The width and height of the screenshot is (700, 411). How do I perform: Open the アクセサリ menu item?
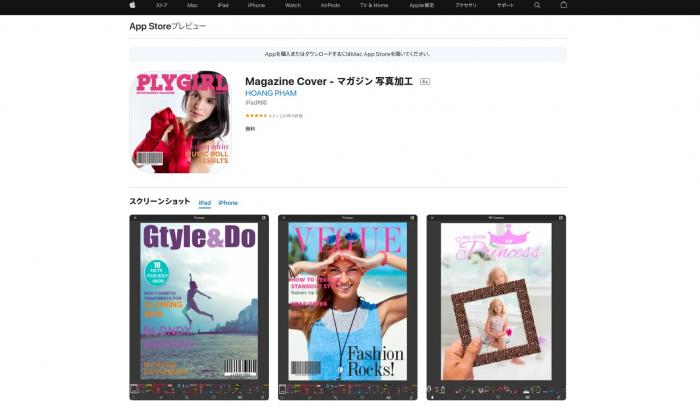coord(466,5)
